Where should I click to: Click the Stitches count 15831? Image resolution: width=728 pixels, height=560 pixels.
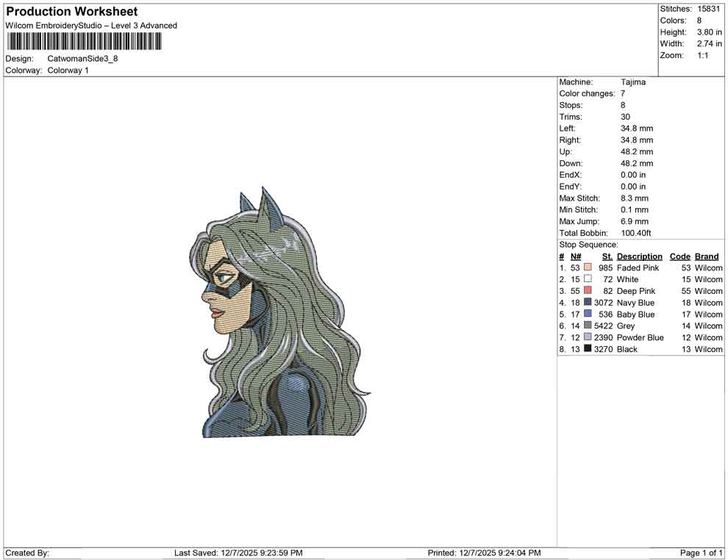click(x=710, y=9)
